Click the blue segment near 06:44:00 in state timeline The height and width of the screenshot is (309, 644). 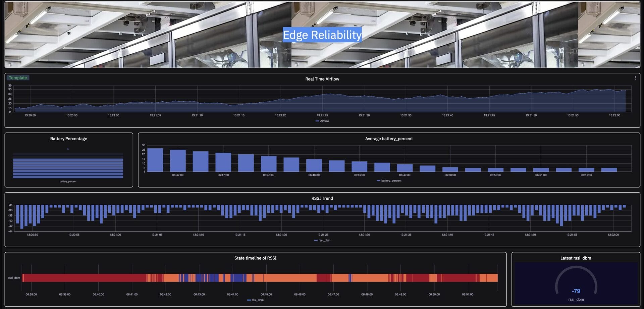pyautogui.click(x=237, y=278)
